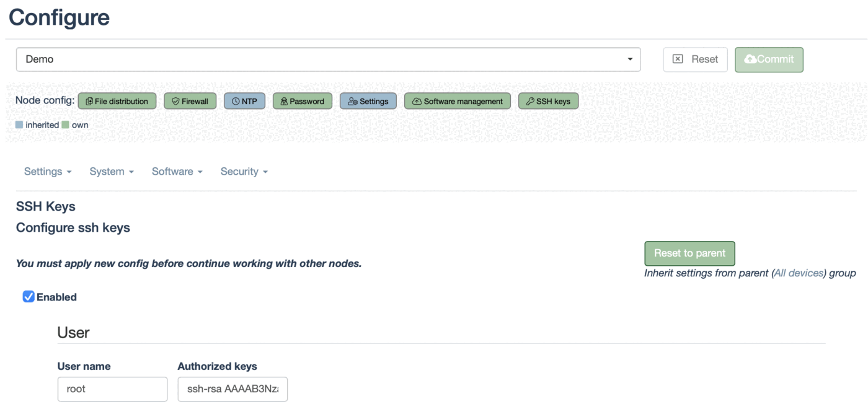868x407 pixels.
Task: Open the System menu
Action: [x=112, y=172]
